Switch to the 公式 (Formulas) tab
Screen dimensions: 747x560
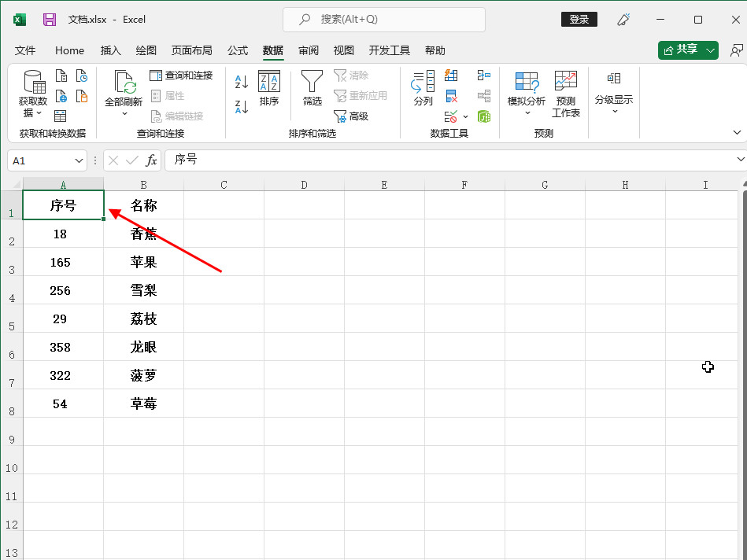tap(238, 50)
